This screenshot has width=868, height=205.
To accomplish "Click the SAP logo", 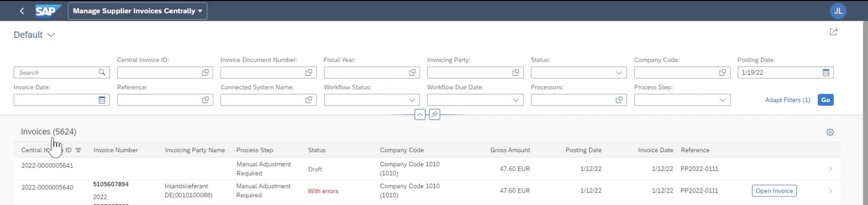I will [48, 11].
